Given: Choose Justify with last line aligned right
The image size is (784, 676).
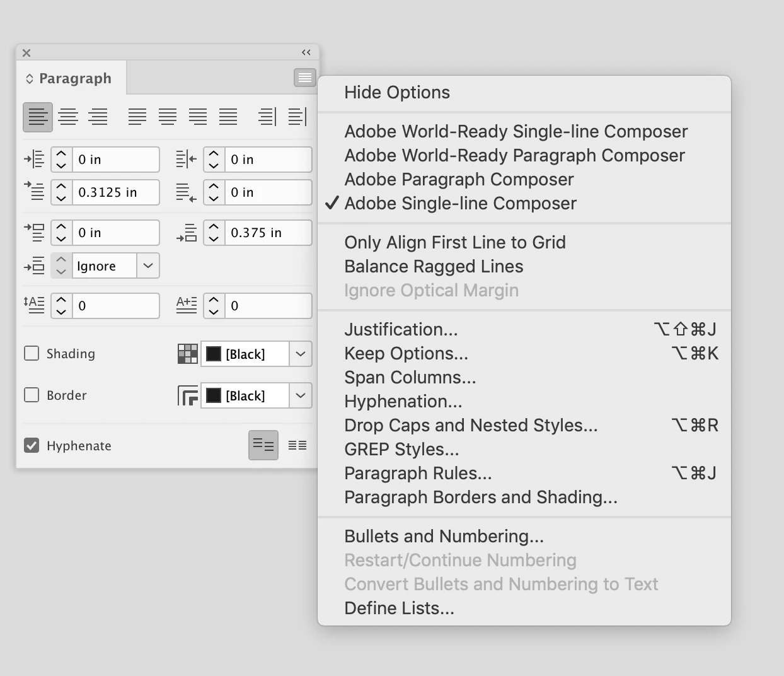Looking at the screenshot, I should coord(198,117).
